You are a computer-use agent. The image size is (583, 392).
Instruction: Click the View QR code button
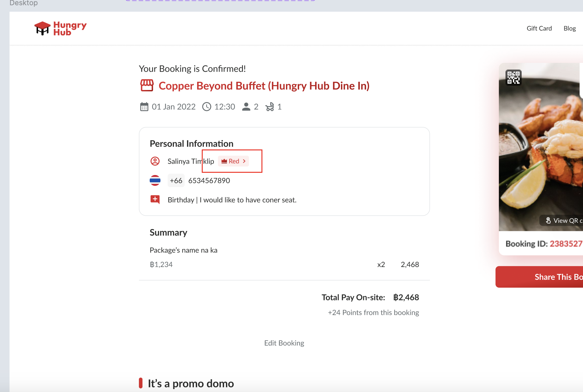point(563,221)
